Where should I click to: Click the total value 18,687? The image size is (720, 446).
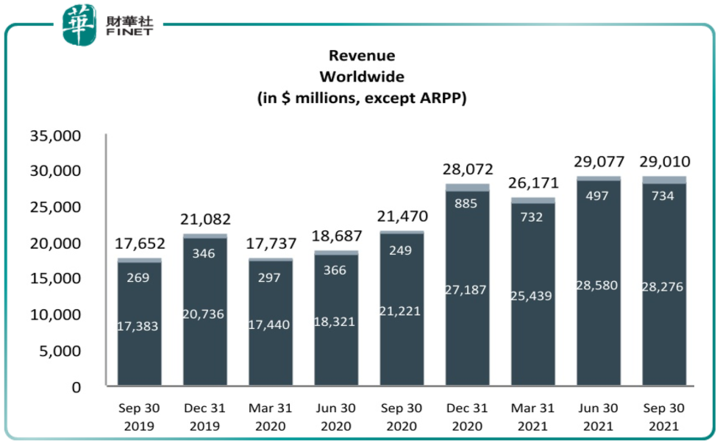(337, 236)
